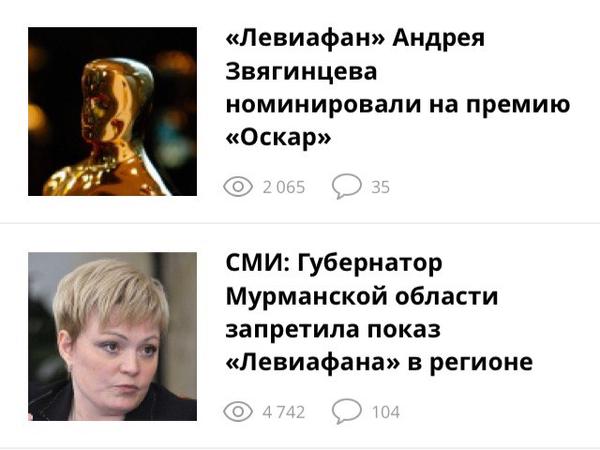Click the headline text Мурманской области
Image resolution: width=600 pixels, height=450 pixels.
362,297
